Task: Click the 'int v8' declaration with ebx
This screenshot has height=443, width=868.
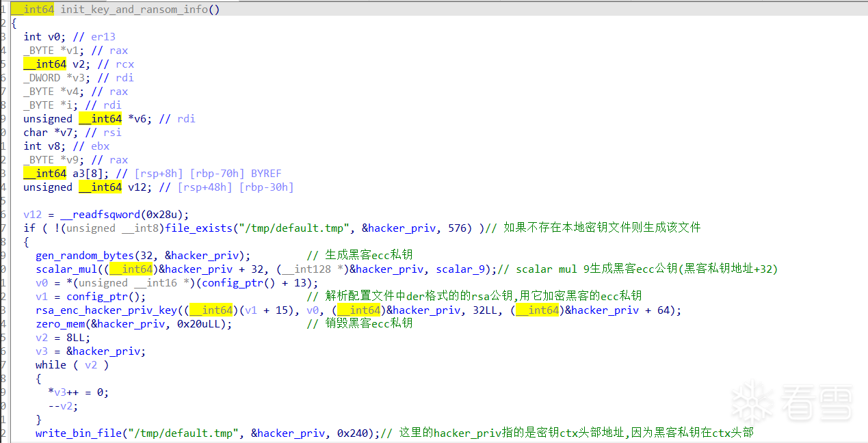Action: click(66, 146)
